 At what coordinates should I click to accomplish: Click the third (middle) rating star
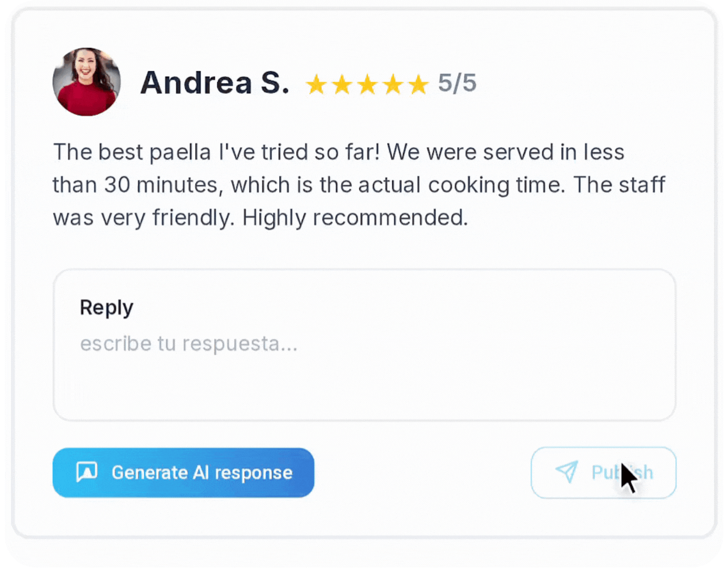[x=367, y=85]
